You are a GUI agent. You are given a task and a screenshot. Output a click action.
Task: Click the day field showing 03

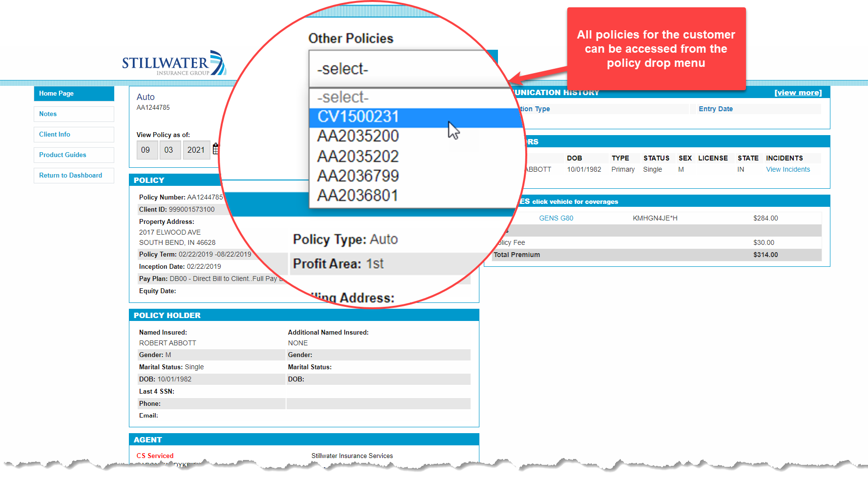pyautogui.click(x=170, y=150)
